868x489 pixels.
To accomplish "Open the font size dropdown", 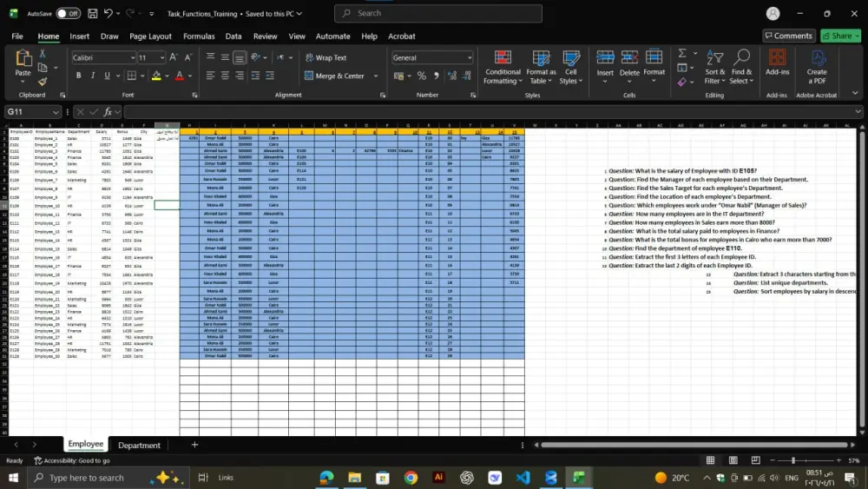I will pyautogui.click(x=161, y=57).
